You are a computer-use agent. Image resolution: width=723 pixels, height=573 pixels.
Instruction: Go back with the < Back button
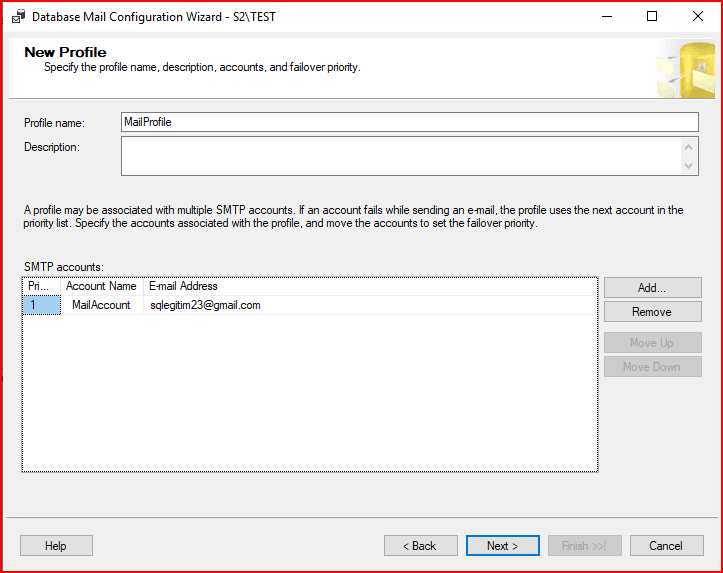pyautogui.click(x=420, y=546)
